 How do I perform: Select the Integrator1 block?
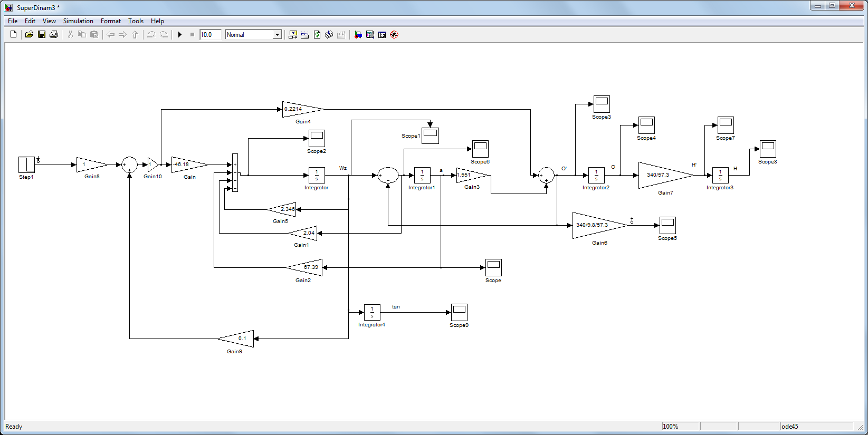pyautogui.click(x=422, y=175)
